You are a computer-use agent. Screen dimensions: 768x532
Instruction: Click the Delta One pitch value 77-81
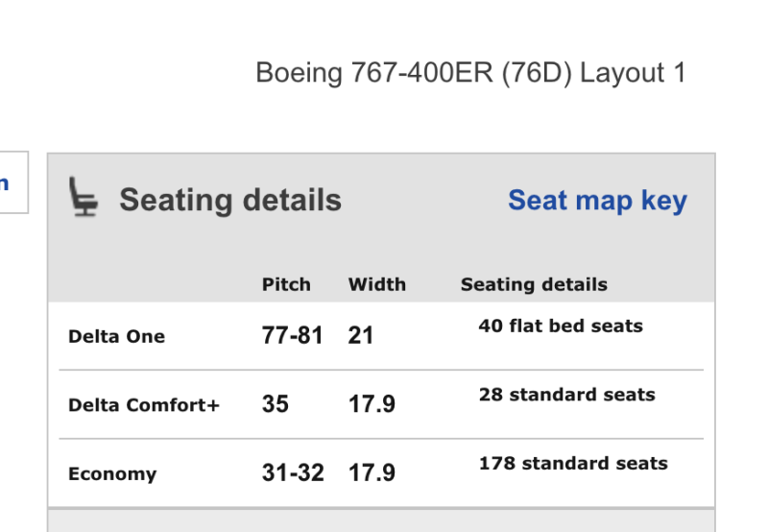(292, 335)
